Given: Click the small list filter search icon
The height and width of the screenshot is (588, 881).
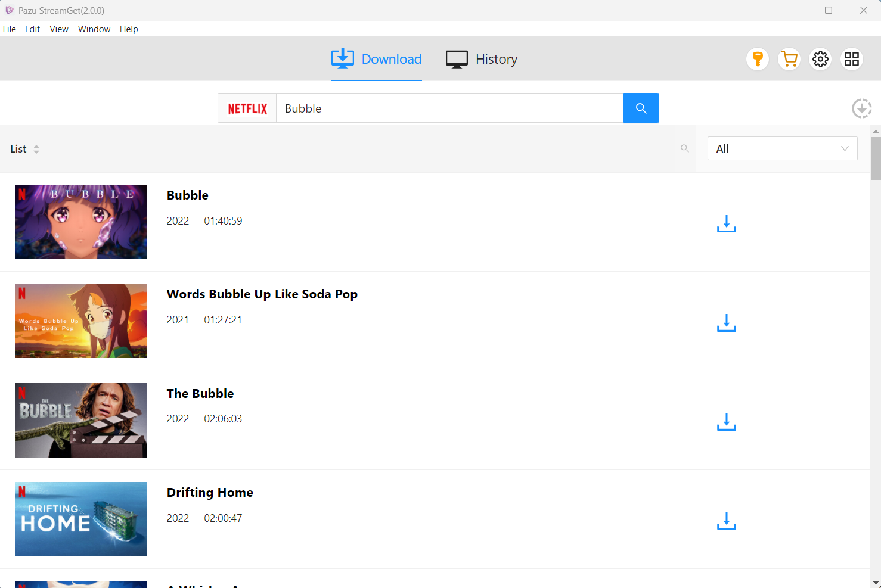Looking at the screenshot, I should click(685, 148).
